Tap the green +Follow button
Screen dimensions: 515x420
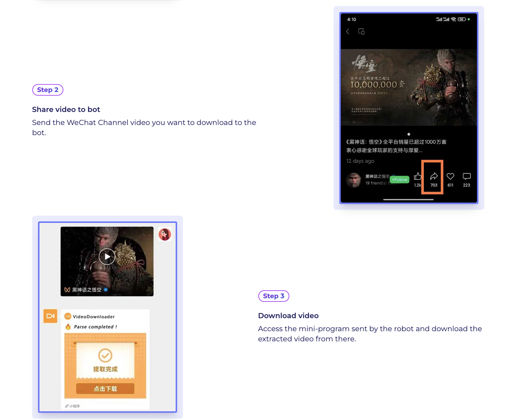pyautogui.click(x=399, y=179)
